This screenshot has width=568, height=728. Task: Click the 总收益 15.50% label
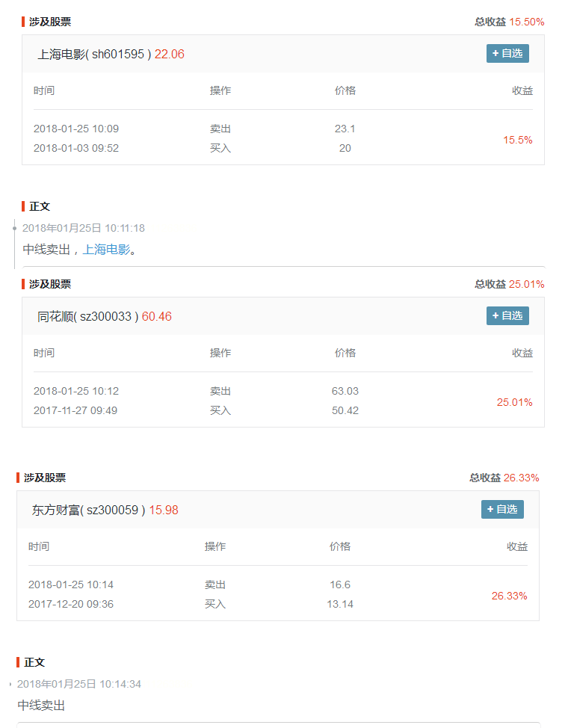click(x=509, y=22)
